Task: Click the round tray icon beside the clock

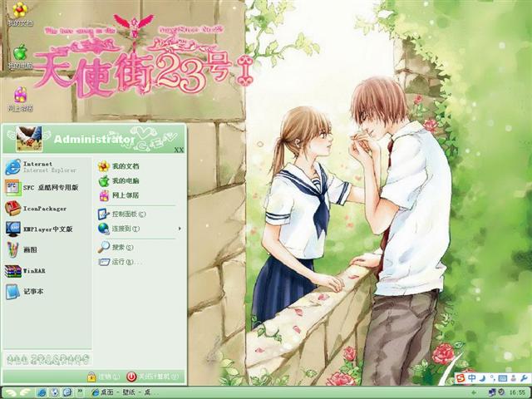Action: point(500,392)
